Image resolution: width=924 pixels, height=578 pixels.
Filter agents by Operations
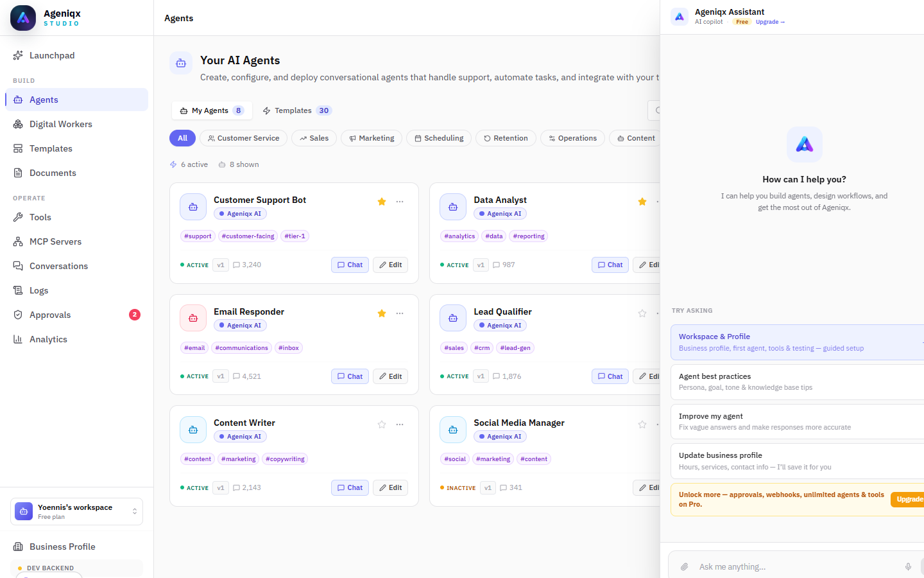click(x=572, y=138)
